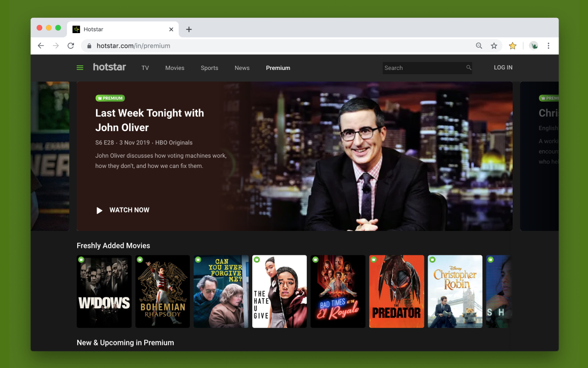
Task: Select the Hotstar browser tab
Action: 123,29
